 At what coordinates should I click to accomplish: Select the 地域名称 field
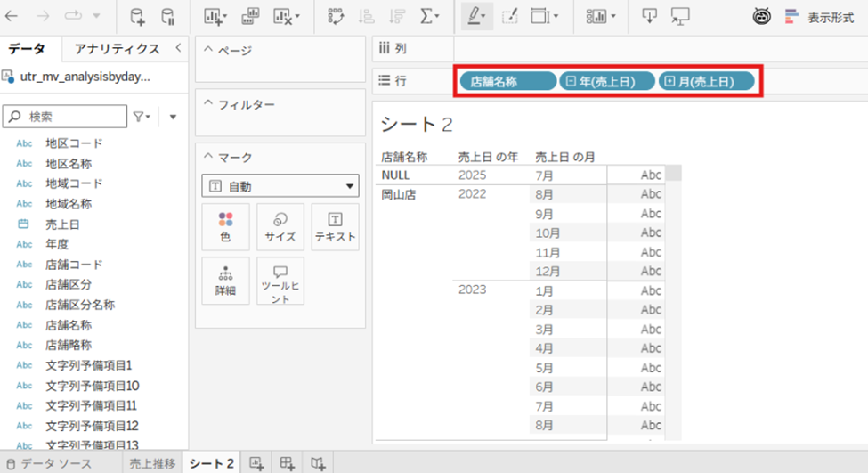[69, 204]
